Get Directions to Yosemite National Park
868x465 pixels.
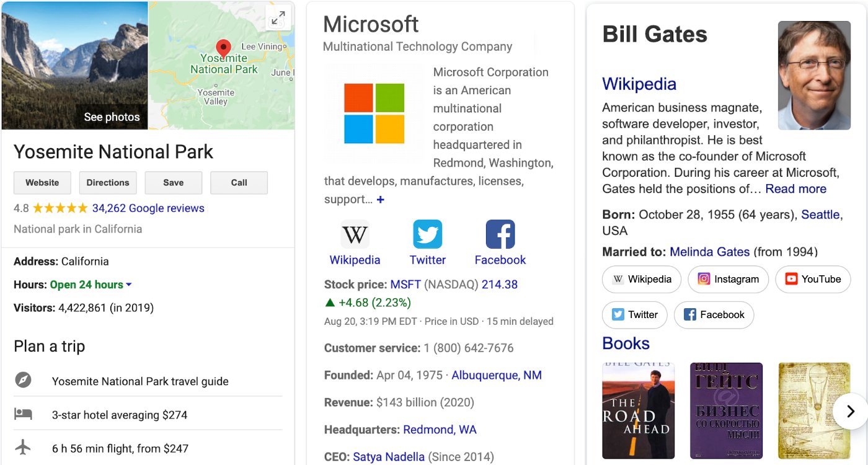point(108,182)
